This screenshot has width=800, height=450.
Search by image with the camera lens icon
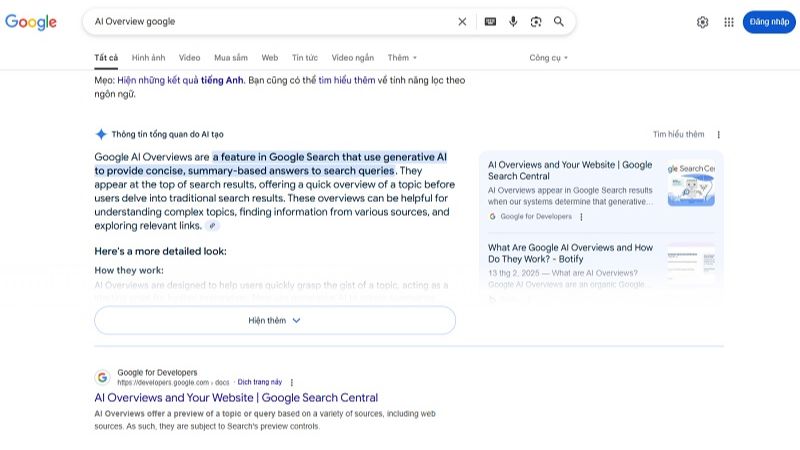click(x=536, y=21)
